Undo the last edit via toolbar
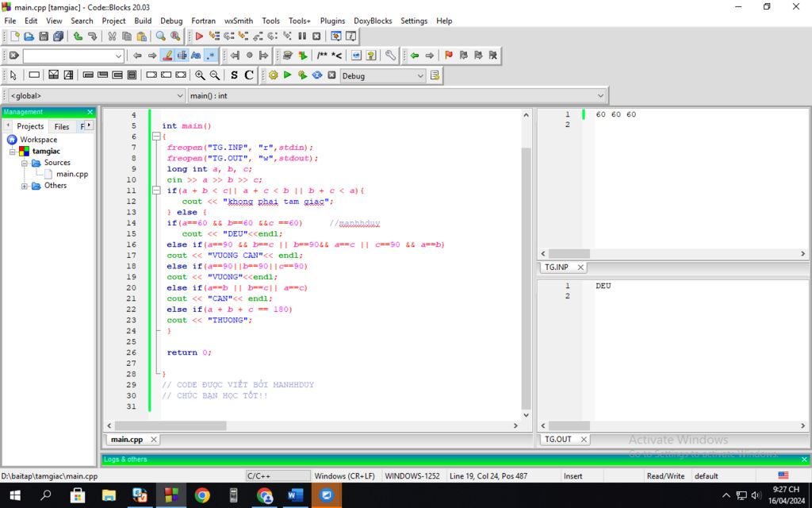Screen dimensions: 812x508 (x=78, y=37)
